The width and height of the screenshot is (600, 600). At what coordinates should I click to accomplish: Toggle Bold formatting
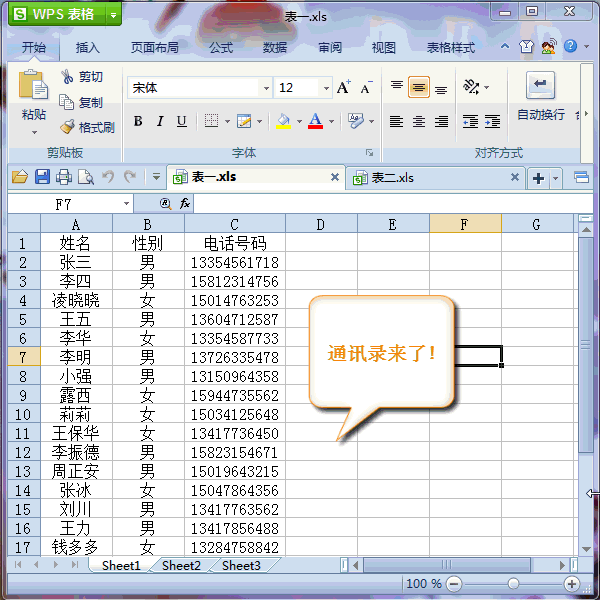click(138, 122)
